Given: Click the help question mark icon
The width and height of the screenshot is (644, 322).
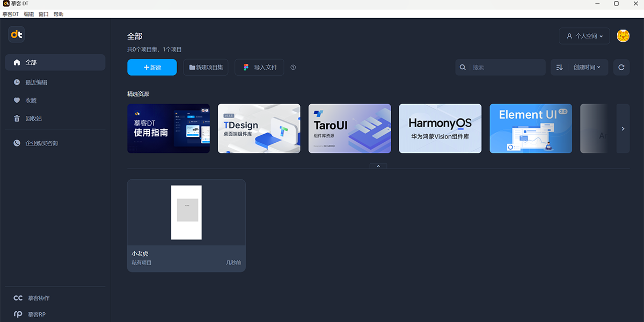Looking at the screenshot, I should [x=293, y=67].
